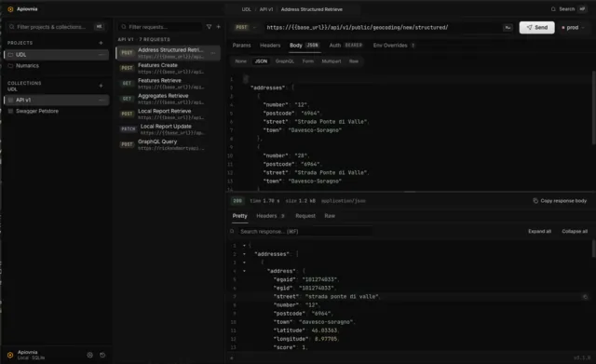
Task: Click the filter funnel icon for requests
Action: point(209,27)
